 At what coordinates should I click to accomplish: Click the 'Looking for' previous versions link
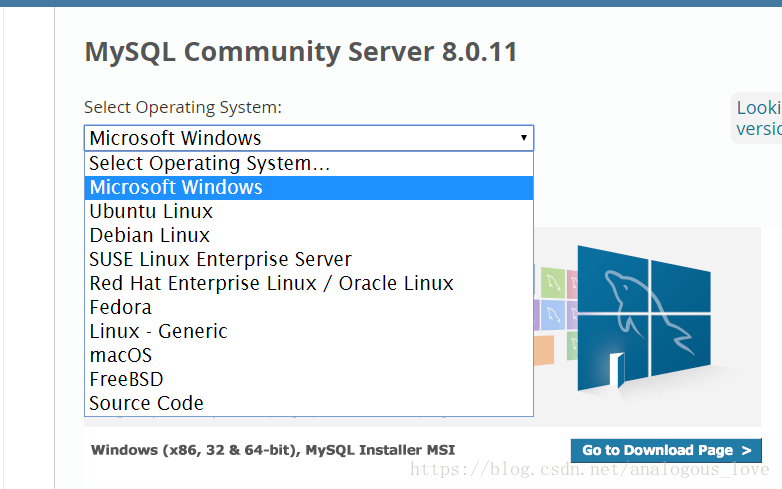tap(758, 118)
